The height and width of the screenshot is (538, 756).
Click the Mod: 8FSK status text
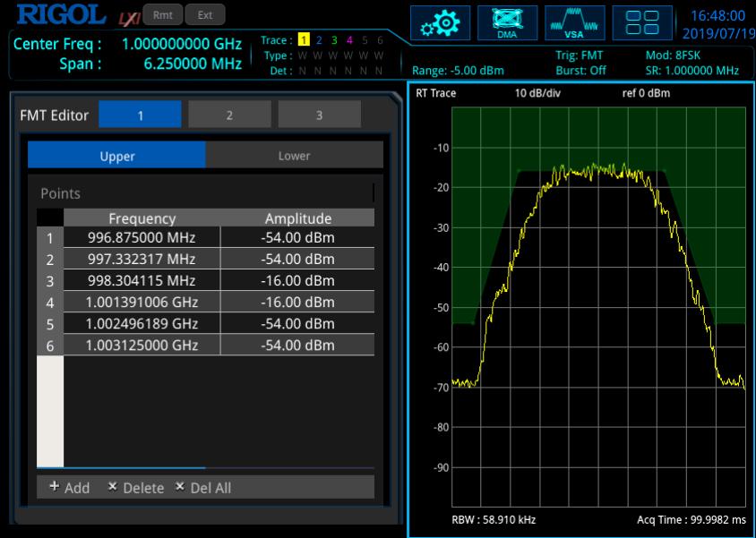point(673,56)
